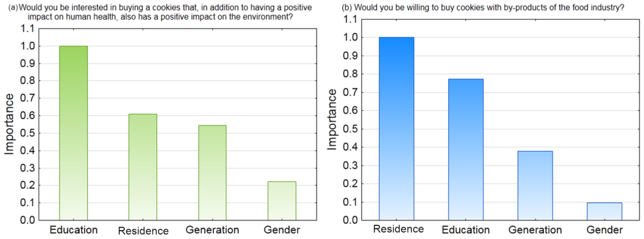644x239 pixels.
Task: Click the Importance y-axis title of the green chart
Action: pos(9,124)
